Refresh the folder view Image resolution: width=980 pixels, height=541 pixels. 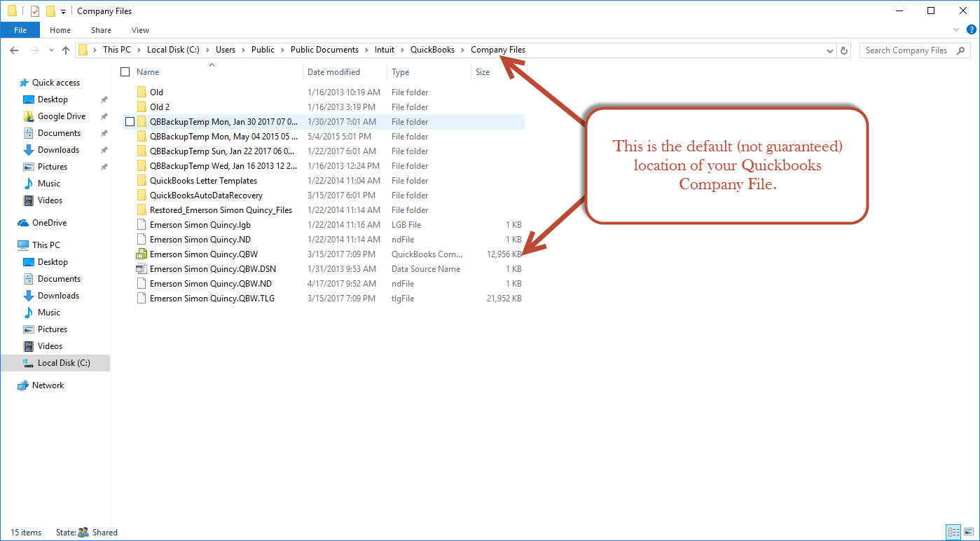pyautogui.click(x=844, y=50)
